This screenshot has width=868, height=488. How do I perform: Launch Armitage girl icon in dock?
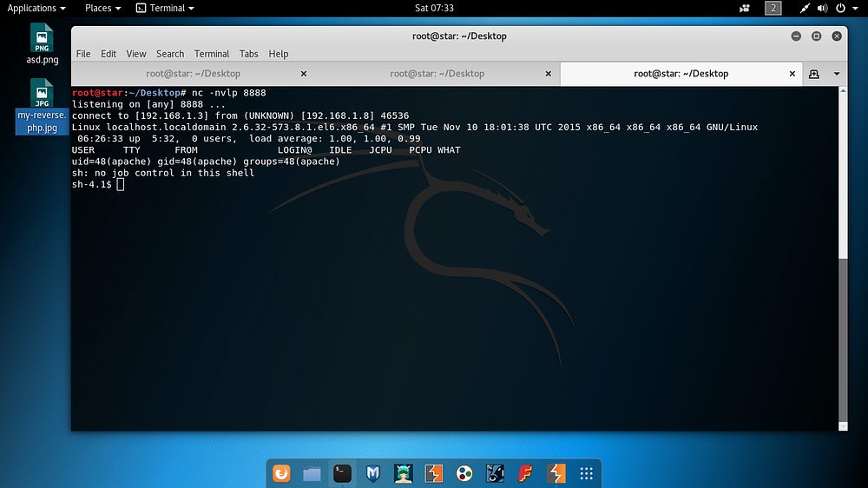(404, 473)
